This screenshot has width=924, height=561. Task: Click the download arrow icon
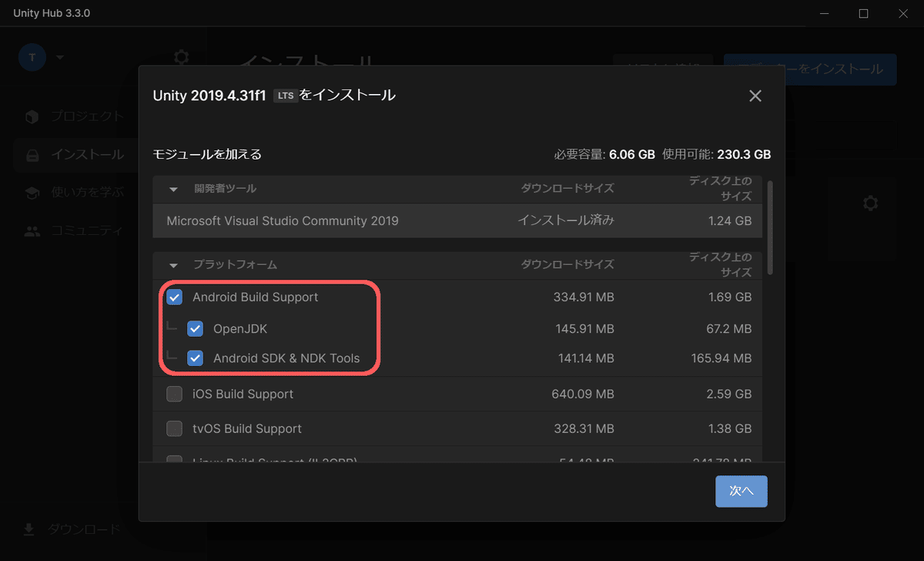coord(29,529)
